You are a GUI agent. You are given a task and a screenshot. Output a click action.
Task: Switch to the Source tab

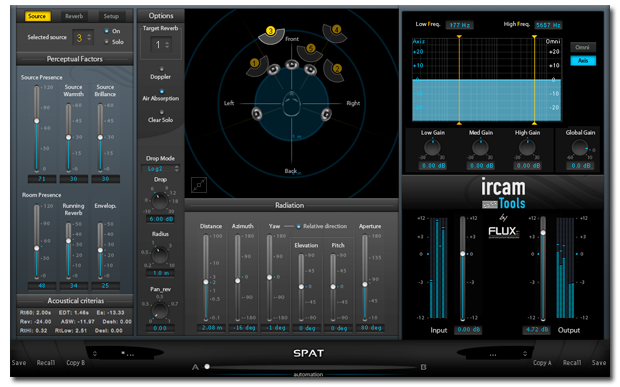point(37,16)
